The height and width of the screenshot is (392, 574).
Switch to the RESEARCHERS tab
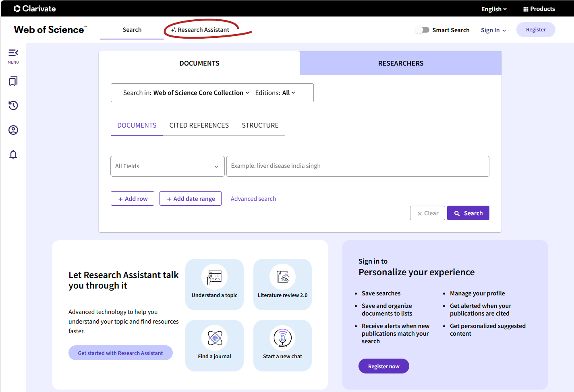(401, 63)
